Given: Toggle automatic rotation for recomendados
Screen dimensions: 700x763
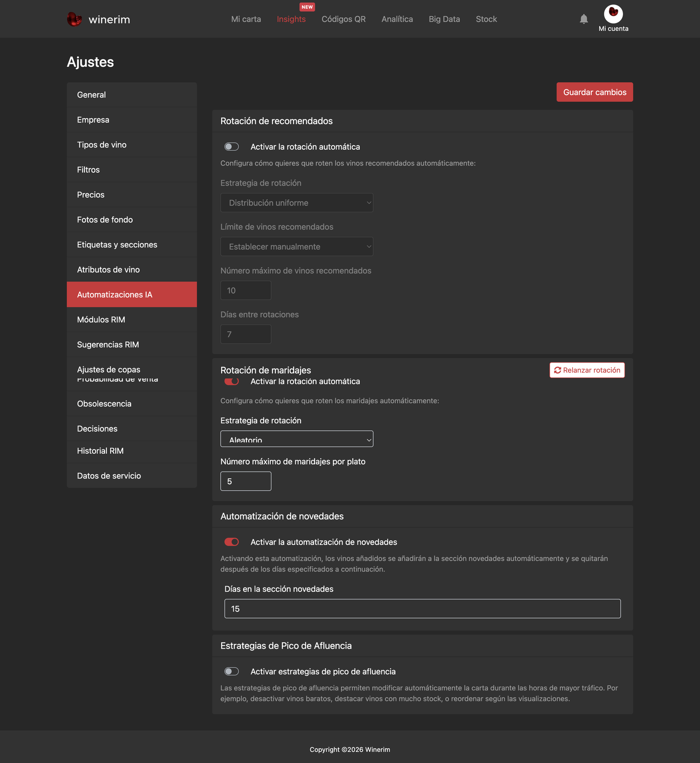Looking at the screenshot, I should click(x=231, y=147).
